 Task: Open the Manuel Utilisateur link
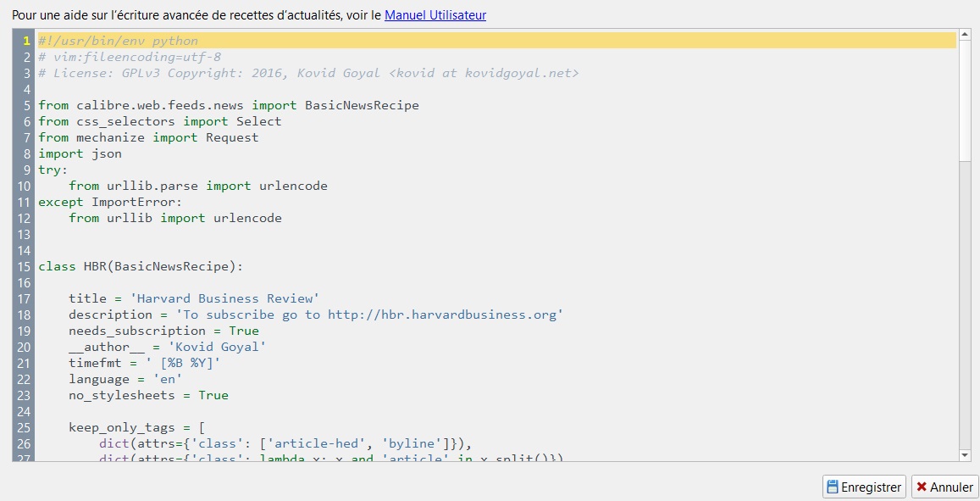[435, 15]
